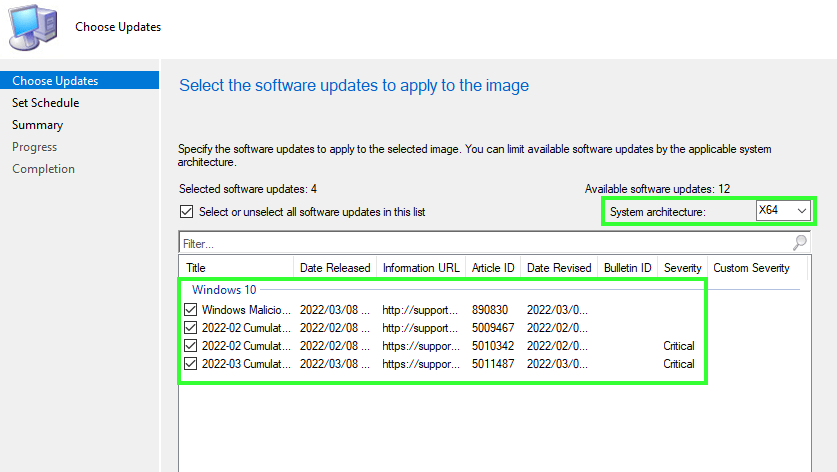Open the System architecture X64 dropdown

point(783,211)
